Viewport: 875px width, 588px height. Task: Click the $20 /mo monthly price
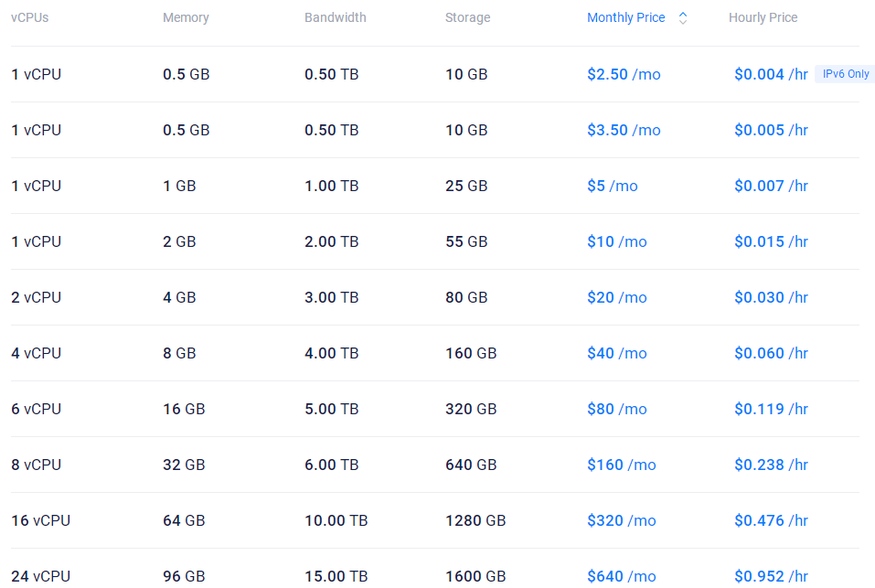617,297
